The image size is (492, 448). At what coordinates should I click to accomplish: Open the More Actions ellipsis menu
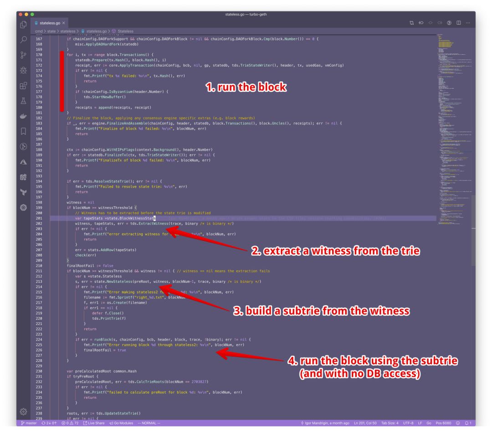tap(468, 23)
